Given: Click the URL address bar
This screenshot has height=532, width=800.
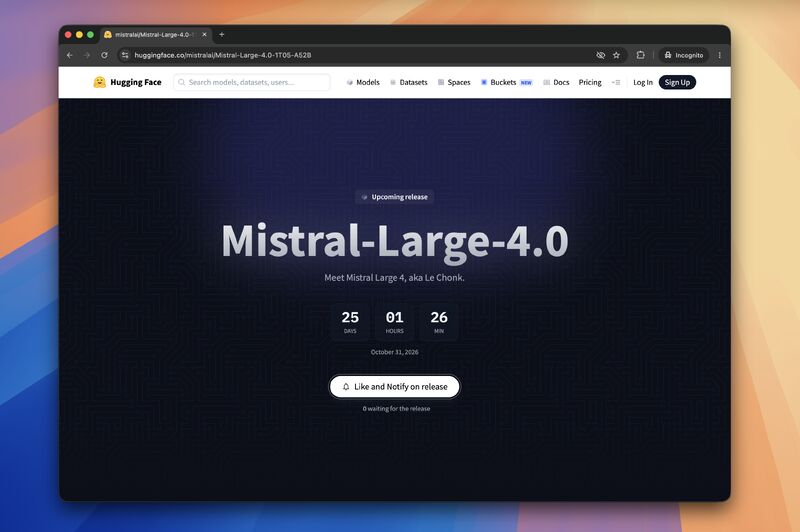Looking at the screenshot, I should (x=357, y=55).
